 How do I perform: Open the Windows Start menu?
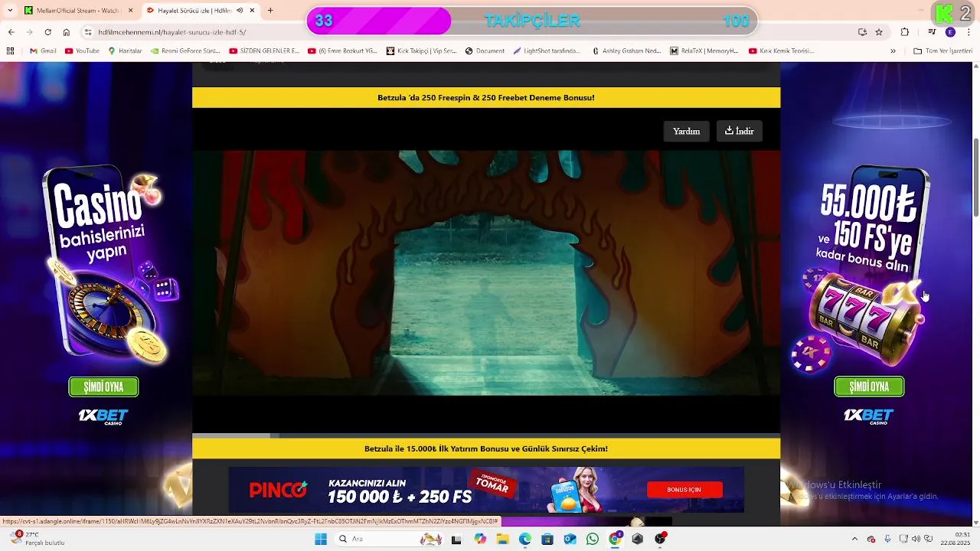pyautogui.click(x=321, y=539)
